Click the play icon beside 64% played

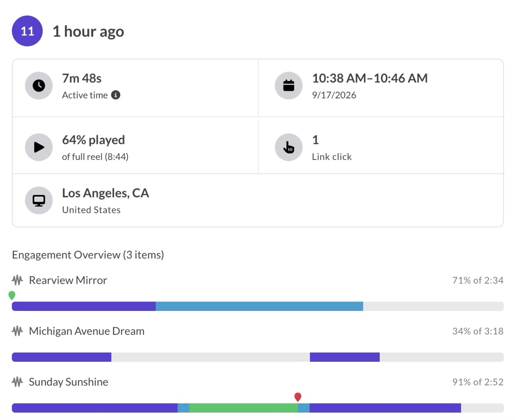coord(39,147)
